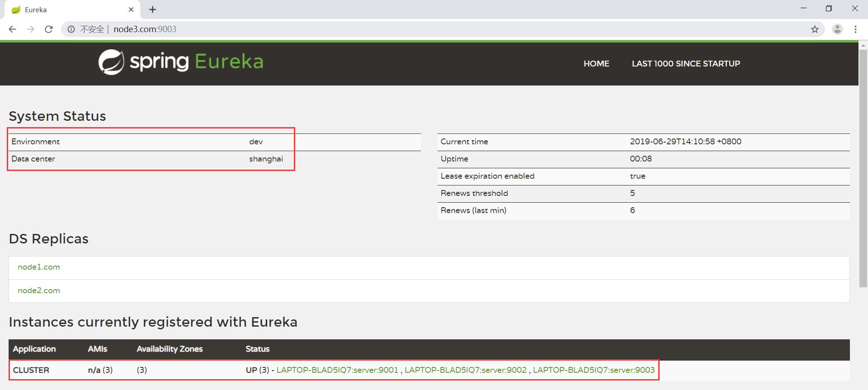The height and width of the screenshot is (390, 868).
Task: Click the Uptime value 00:08
Action: [641, 159]
